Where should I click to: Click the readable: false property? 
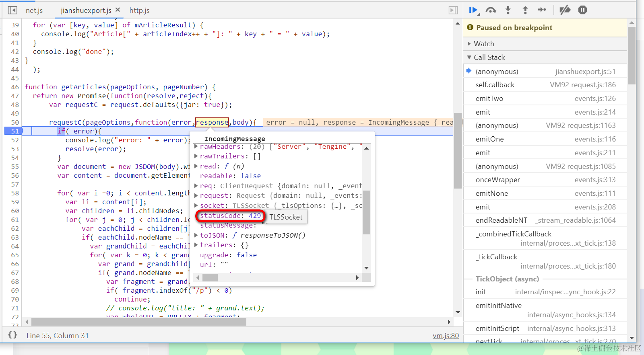coord(230,176)
